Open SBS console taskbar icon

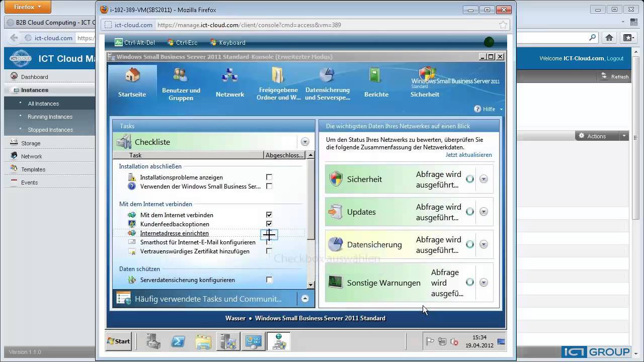pos(228,341)
